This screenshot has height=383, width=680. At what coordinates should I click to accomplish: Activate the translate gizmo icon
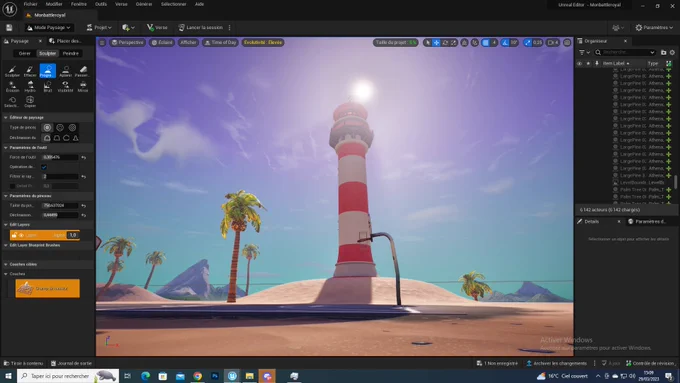click(436, 43)
